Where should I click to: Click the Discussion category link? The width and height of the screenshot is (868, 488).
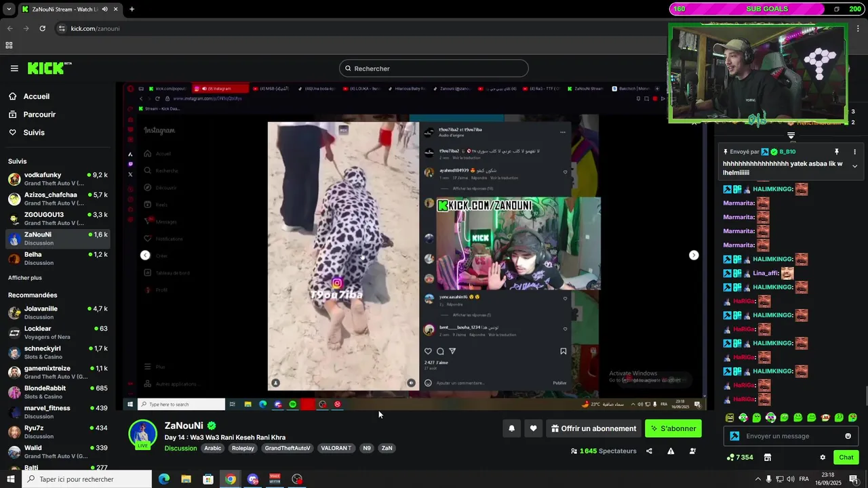click(x=180, y=448)
